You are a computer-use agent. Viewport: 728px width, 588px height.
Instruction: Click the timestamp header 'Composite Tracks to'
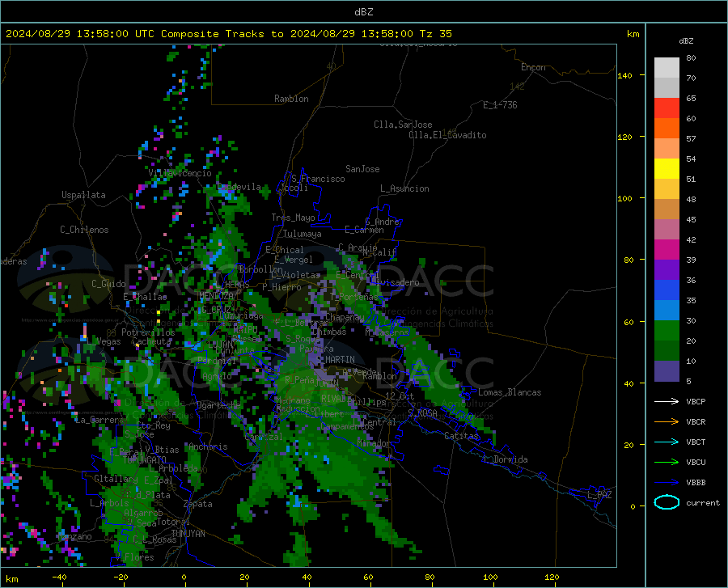click(222, 34)
